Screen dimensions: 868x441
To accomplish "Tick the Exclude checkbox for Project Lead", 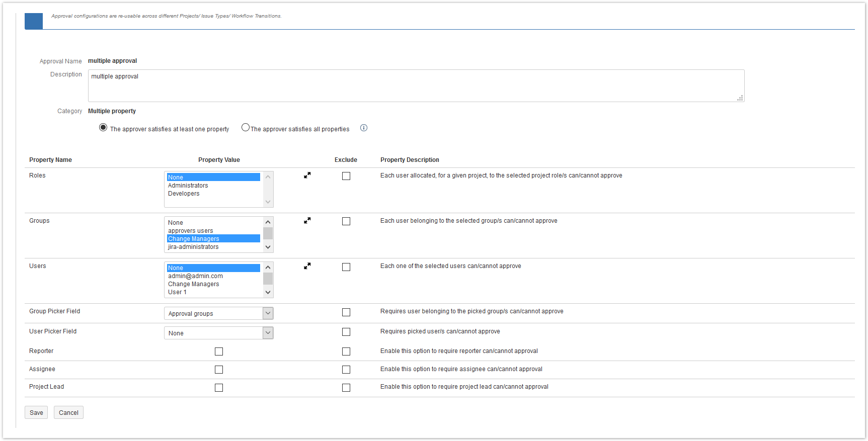I will click(x=346, y=388).
